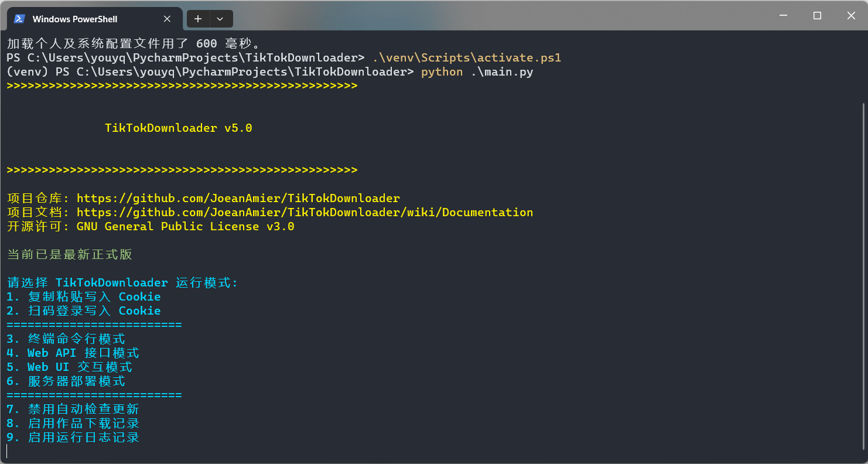
Task: Click the TikTokDownloader v5.0 title text
Action: (x=179, y=128)
